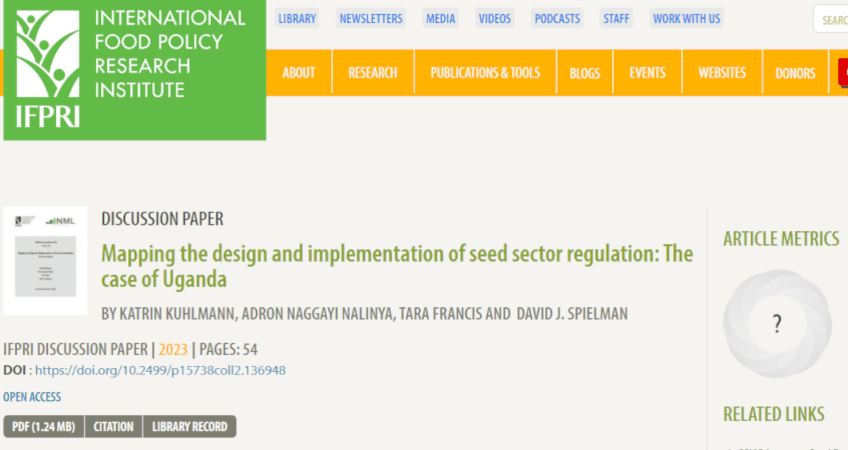
Task: Download the PDF (1.24 MB)
Action: [44, 427]
